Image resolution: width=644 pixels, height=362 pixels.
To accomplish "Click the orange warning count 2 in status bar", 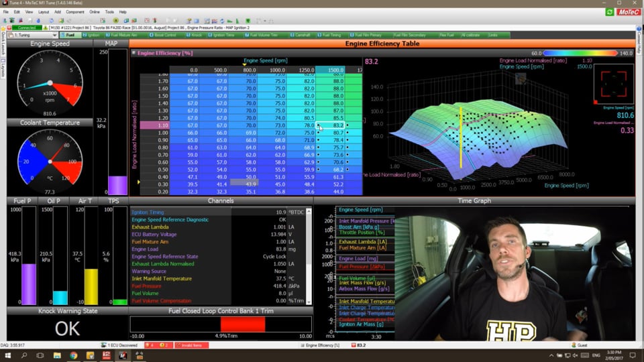I will 164,345.
